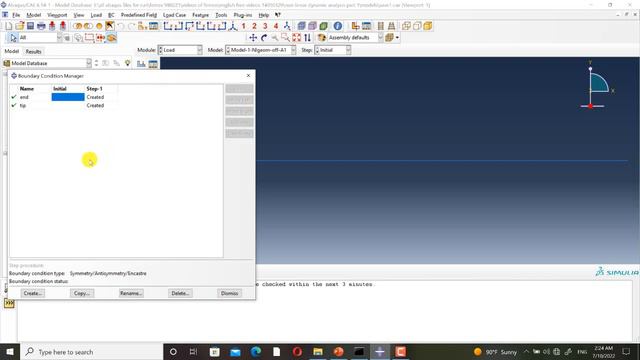Click the lightbulb filter icon in model tree
The width and height of the screenshot is (640, 360).
[x=128, y=63]
